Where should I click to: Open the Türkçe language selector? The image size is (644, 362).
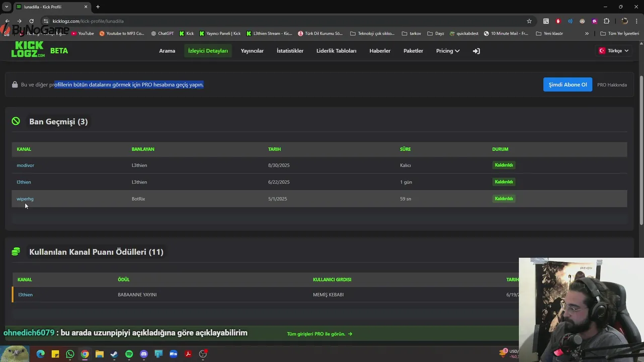click(x=614, y=51)
